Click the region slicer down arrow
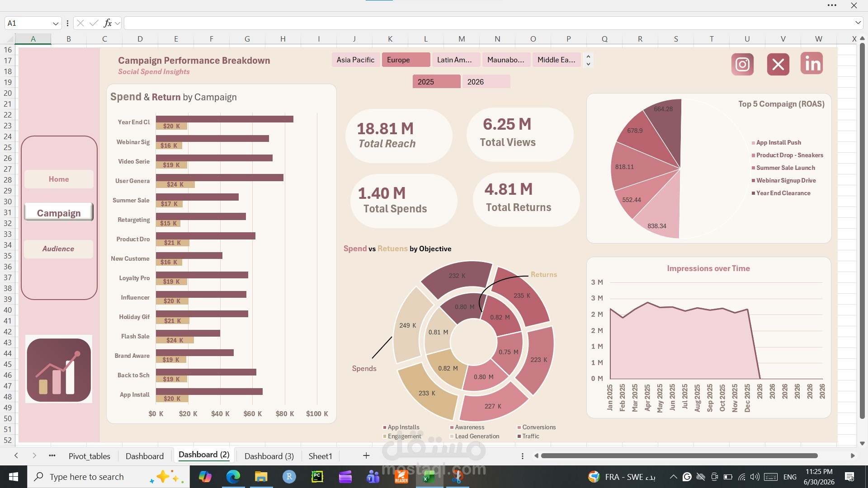 [x=588, y=64]
